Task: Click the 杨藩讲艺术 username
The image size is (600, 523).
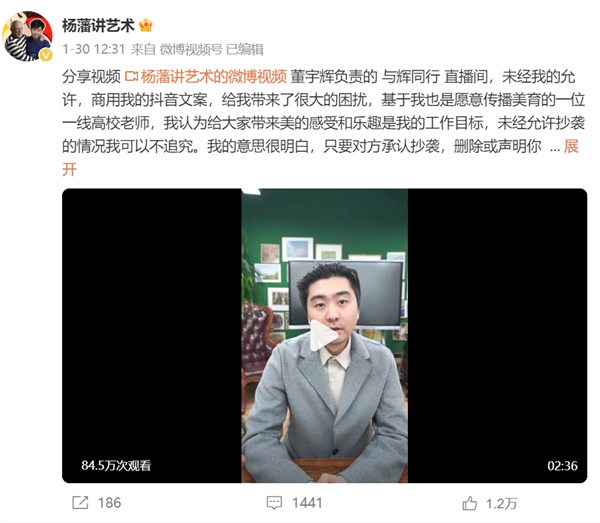Action: pos(98,26)
